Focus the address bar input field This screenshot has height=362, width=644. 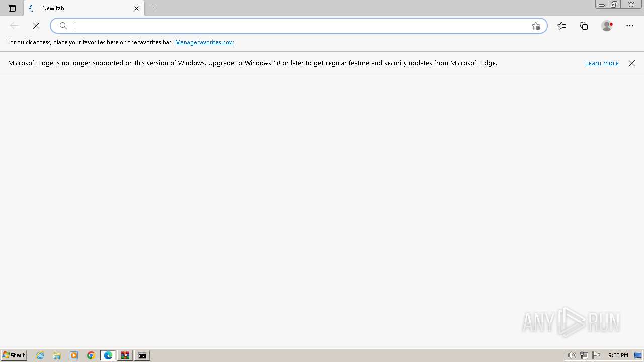pos(299,26)
